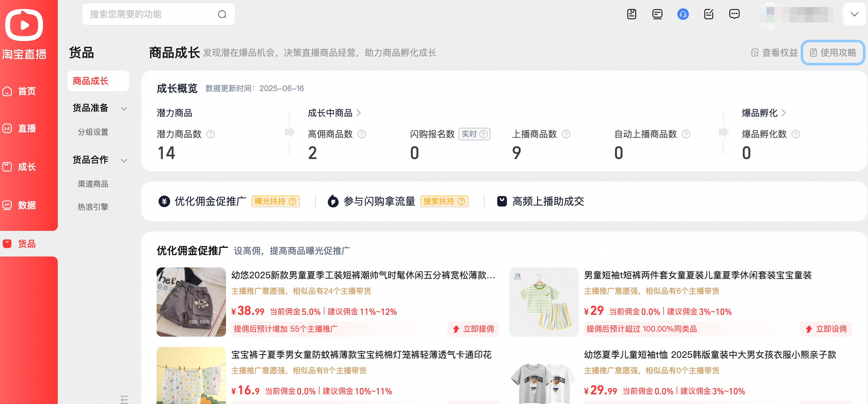This screenshot has width=868, height=404.
Task: Open the 热浪引擎 submenu item
Action: 93,207
